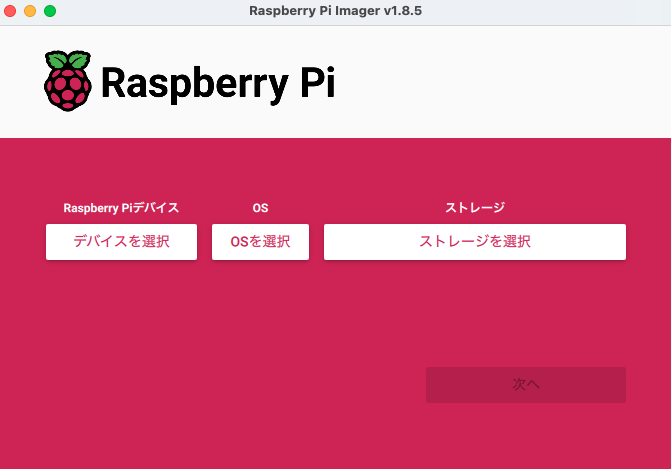
Task: Click the 'OS' label above the OS button
Action: click(x=260, y=208)
